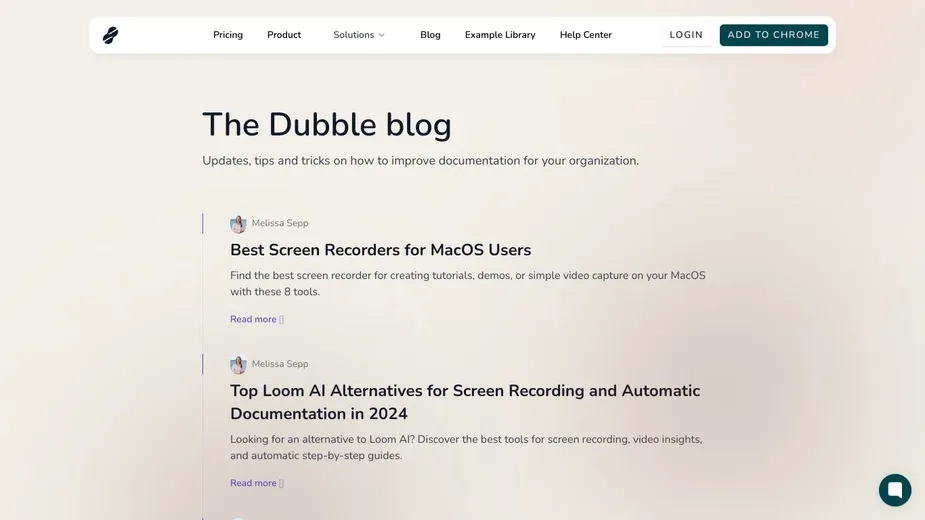The width and height of the screenshot is (925, 520).
Task: Open the Example Library
Action: click(x=500, y=35)
